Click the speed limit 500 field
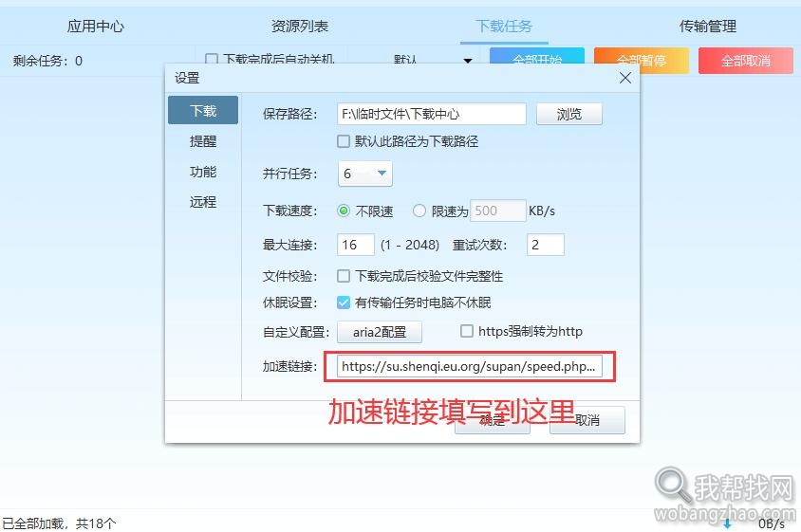801x532 pixels. tap(497, 211)
